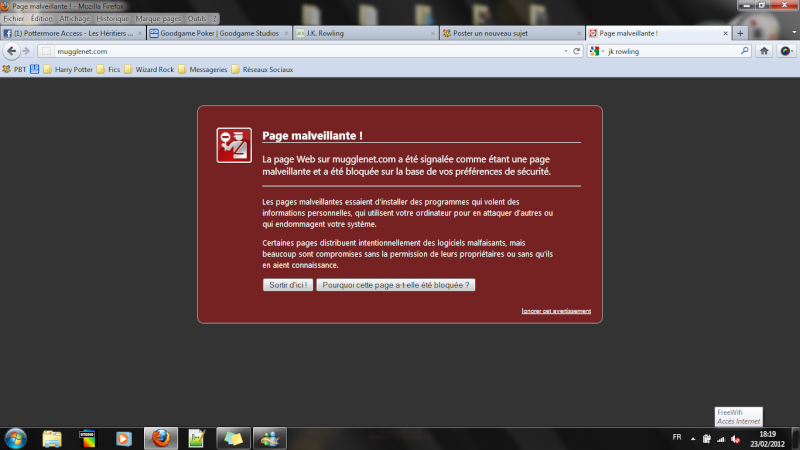800x450 pixels.
Task: Open the Outils menu
Action: pyautogui.click(x=197, y=18)
